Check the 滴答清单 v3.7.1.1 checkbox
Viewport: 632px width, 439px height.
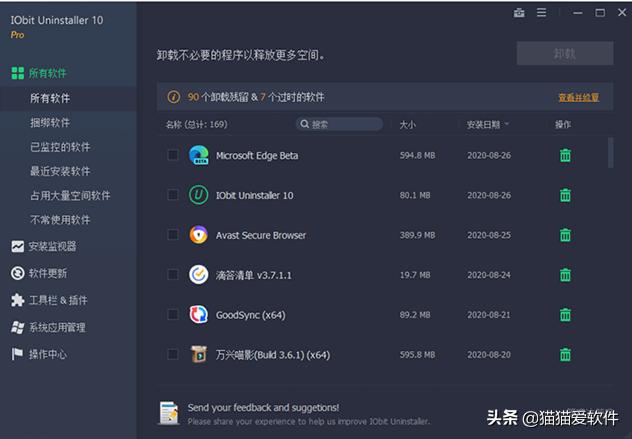coord(173,275)
